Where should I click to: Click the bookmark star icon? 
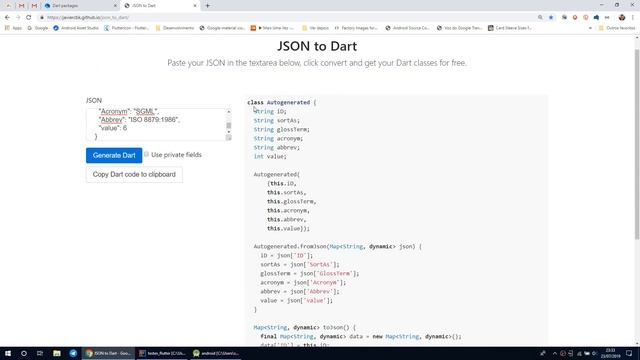tap(551, 18)
